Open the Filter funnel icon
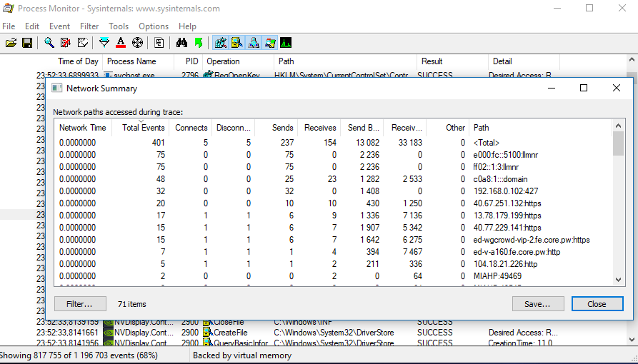The height and width of the screenshot is (364, 638). click(x=104, y=43)
